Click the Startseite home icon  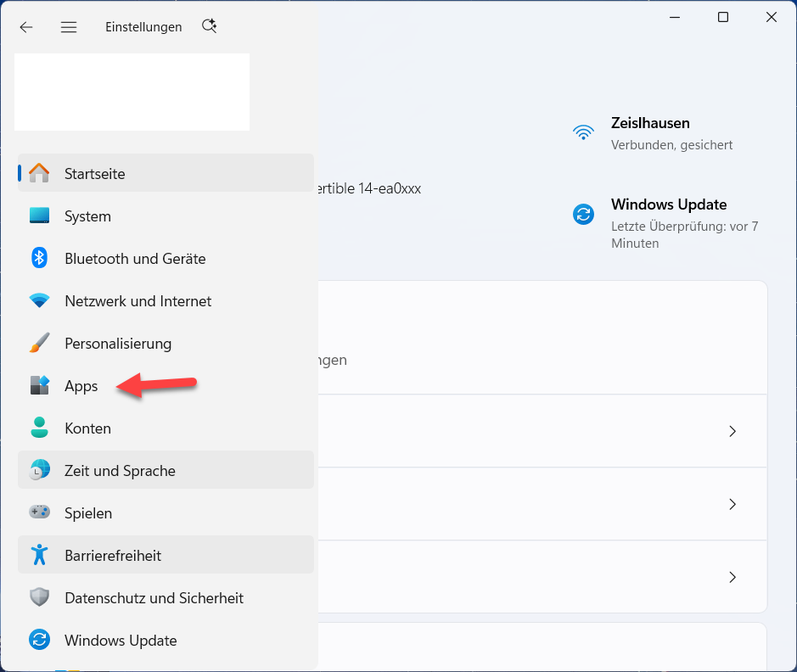[x=39, y=173]
